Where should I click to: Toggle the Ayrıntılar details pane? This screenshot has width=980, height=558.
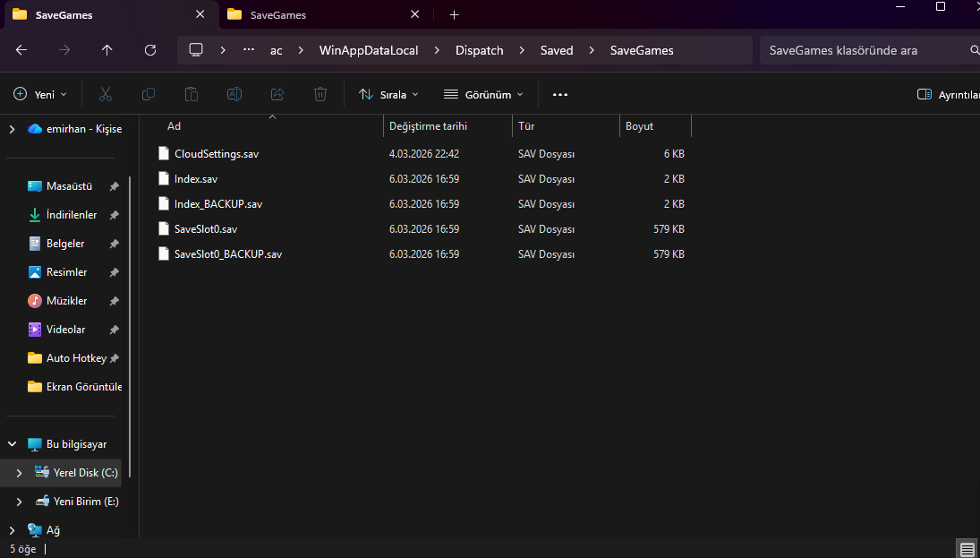click(949, 94)
